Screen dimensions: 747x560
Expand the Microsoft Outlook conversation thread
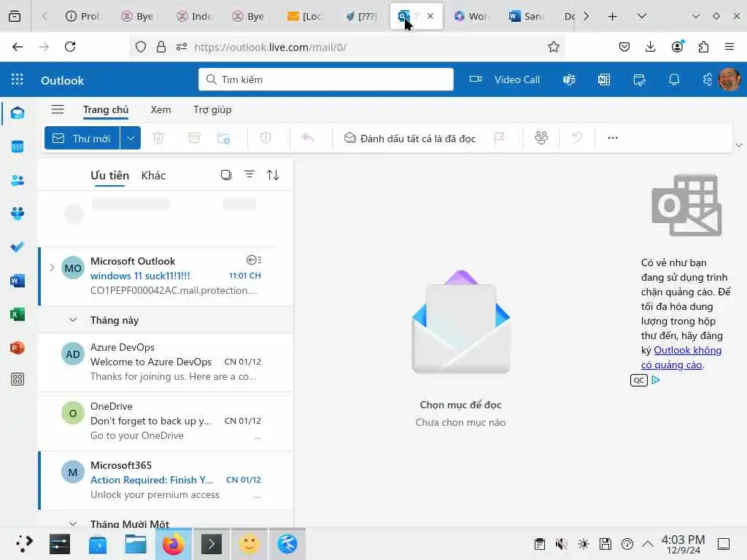(52, 268)
